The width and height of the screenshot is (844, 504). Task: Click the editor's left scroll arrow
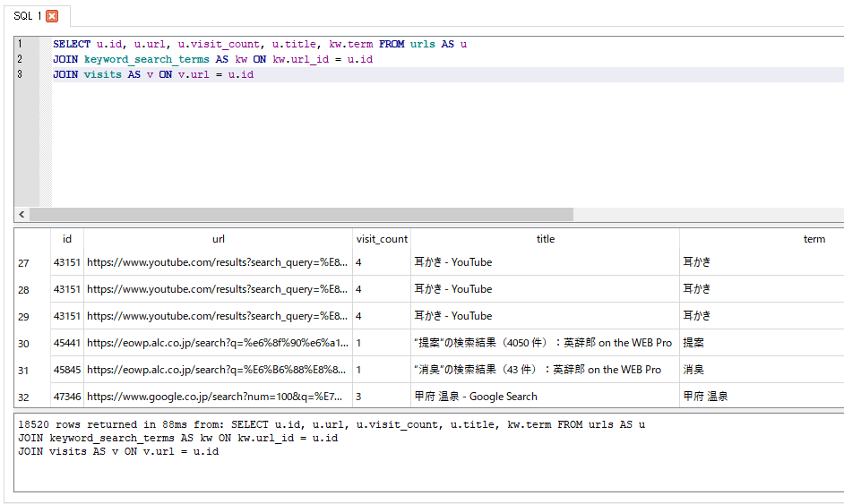tap(22, 215)
